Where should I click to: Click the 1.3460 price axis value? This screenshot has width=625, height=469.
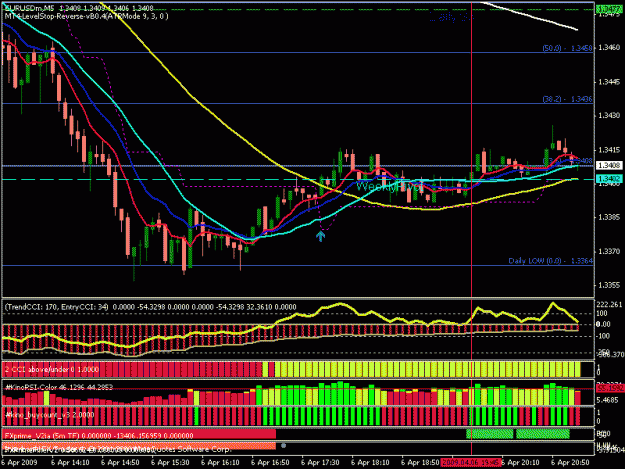click(x=609, y=48)
